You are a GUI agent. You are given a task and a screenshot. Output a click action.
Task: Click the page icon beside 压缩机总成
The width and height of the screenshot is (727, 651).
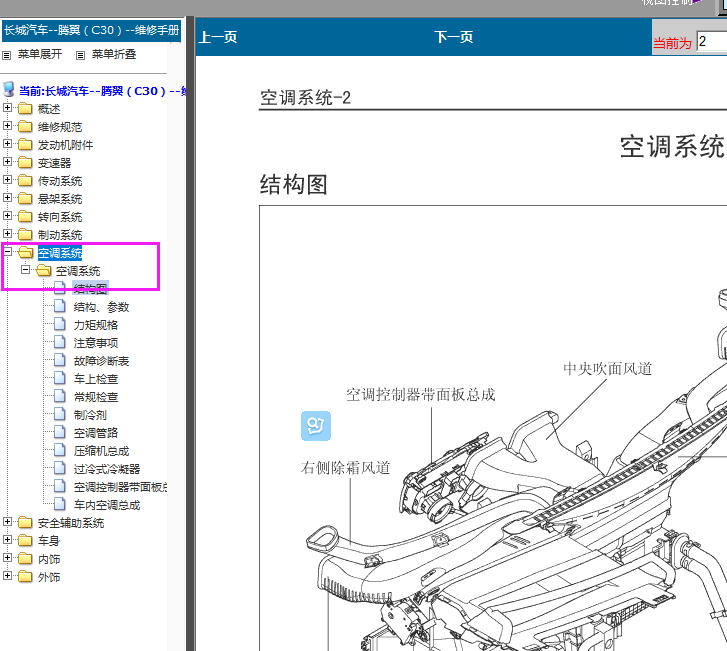click(60, 450)
